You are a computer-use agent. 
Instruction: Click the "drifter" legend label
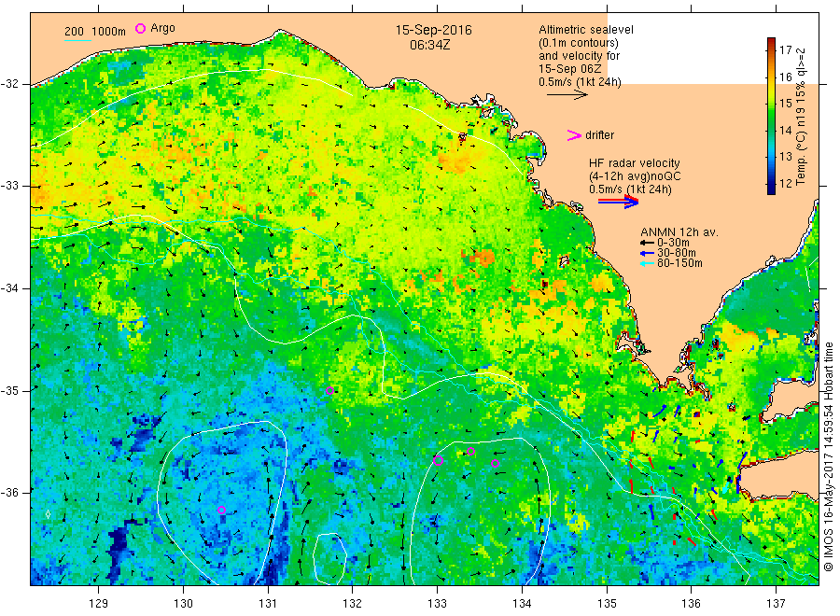599,135
